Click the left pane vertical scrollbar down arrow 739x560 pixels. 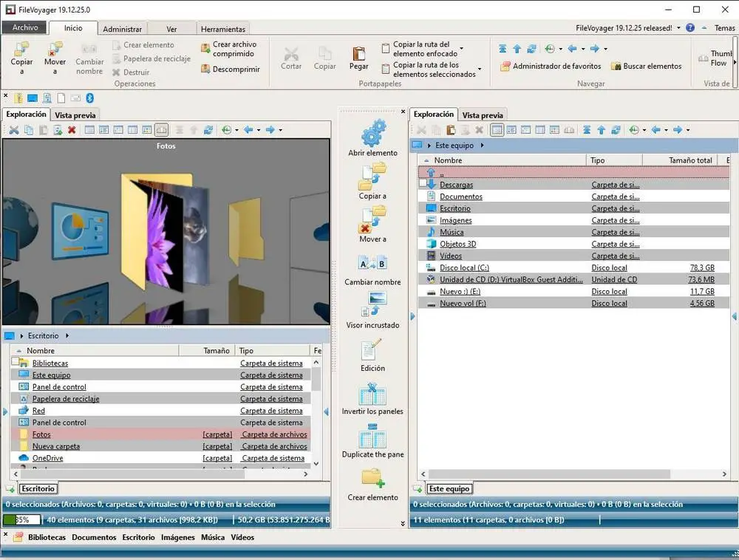tap(316, 463)
